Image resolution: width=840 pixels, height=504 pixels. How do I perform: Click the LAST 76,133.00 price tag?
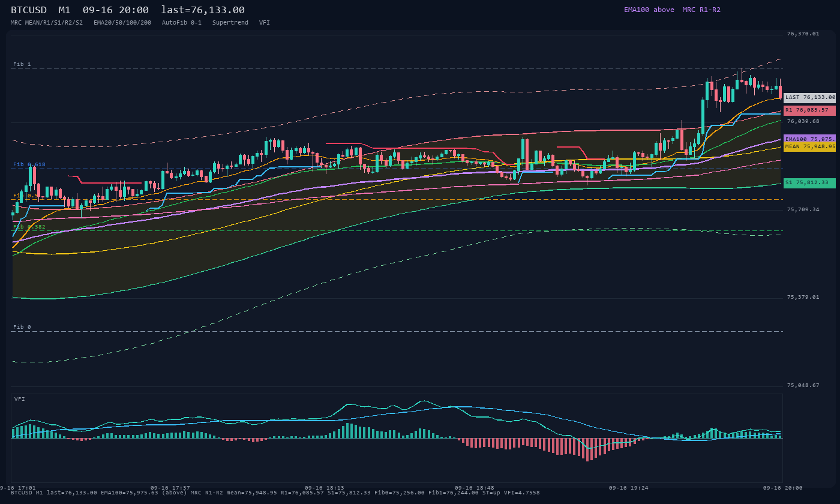(x=809, y=97)
